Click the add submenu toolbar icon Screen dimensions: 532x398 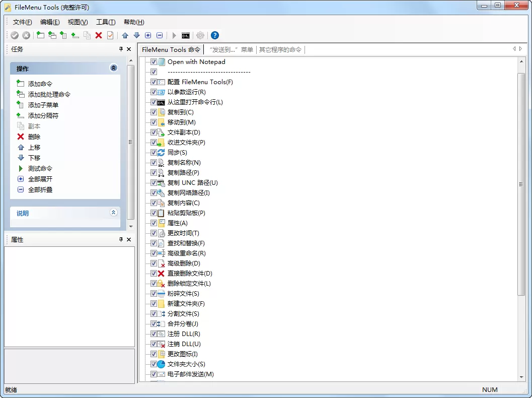click(63, 35)
